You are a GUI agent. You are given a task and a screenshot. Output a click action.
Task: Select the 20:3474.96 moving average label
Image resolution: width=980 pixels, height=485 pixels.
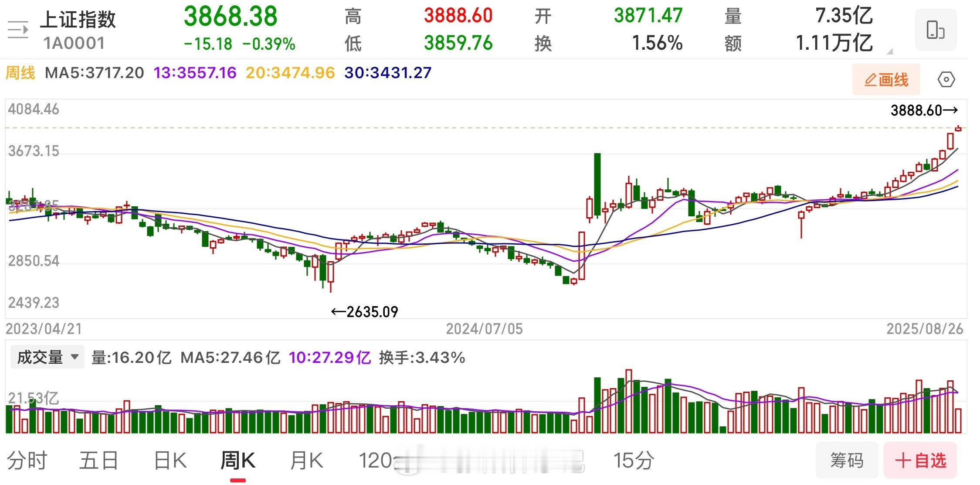290,72
